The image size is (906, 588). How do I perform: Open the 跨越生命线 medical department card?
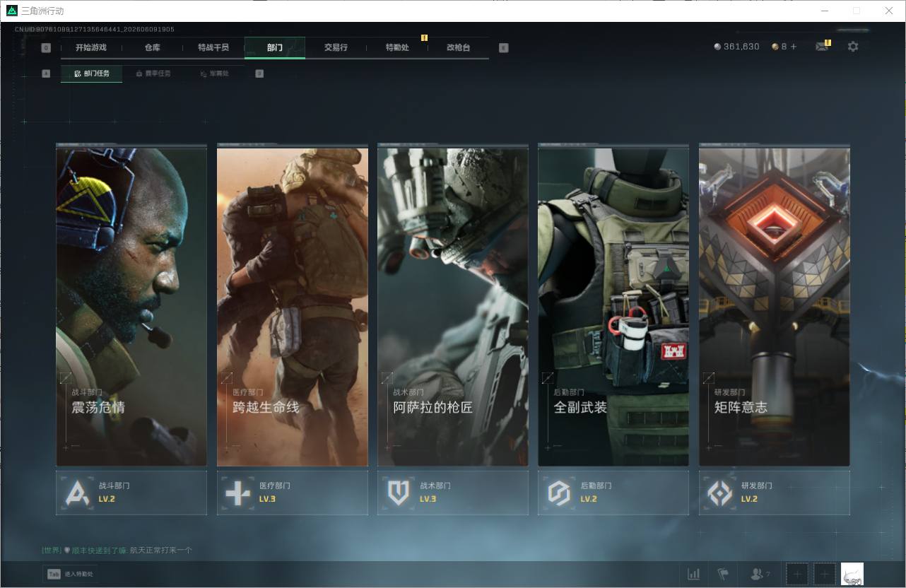click(293, 305)
